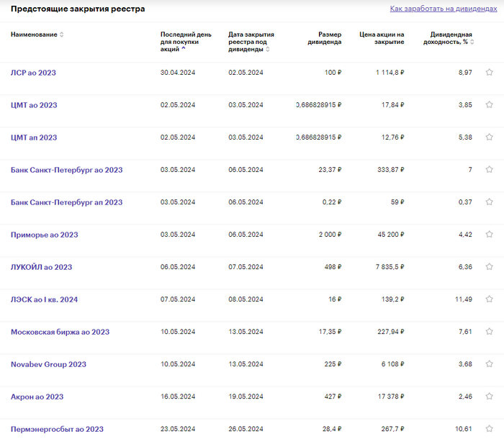This screenshot has height=439, width=504.
Task: Add ЛУКОЙЛ ао 2023 to favorites
Action: tap(489, 267)
